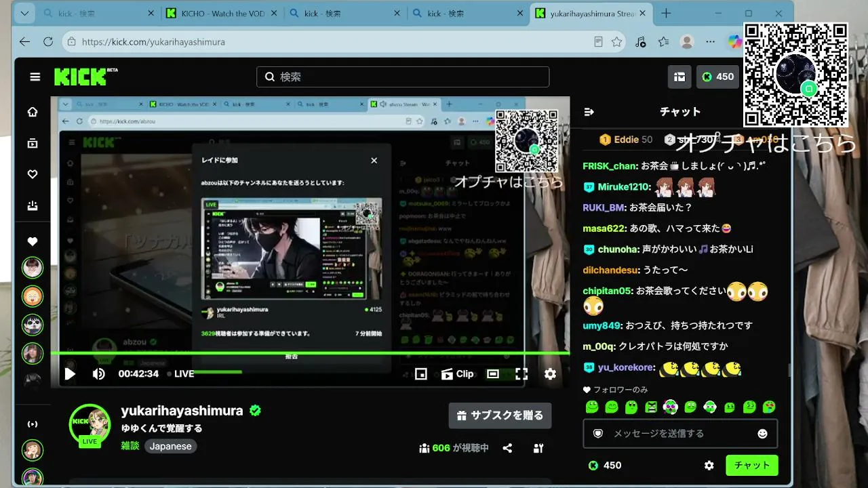Focus the メッセージを送信する chat input
868x488 pixels.
pos(680,434)
